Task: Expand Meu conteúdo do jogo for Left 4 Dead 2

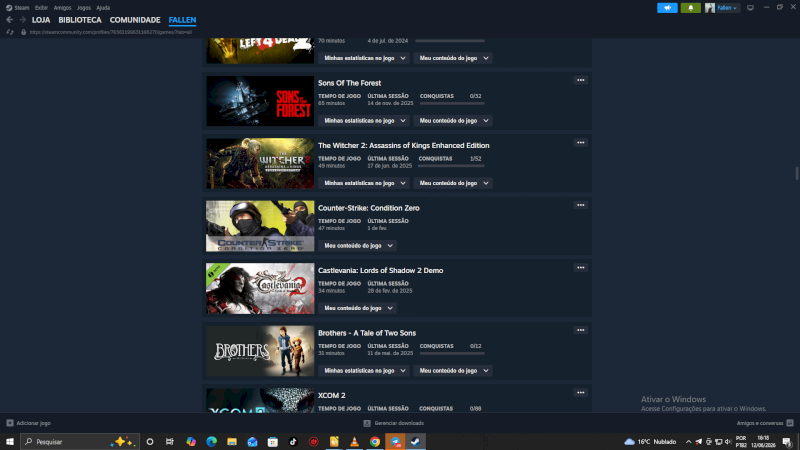Action: 453,58
